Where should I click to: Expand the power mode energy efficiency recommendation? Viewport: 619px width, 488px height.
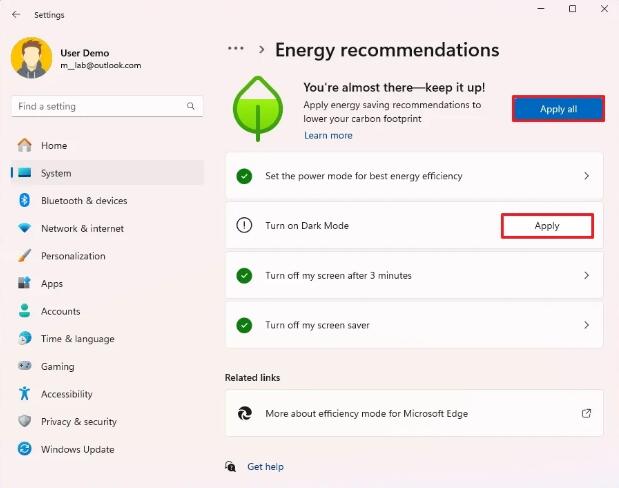pos(586,176)
